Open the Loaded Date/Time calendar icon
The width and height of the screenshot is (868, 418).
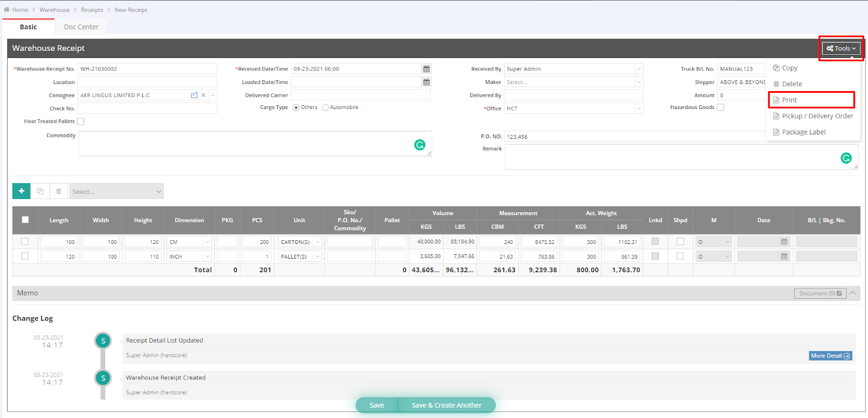coord(426,82)
